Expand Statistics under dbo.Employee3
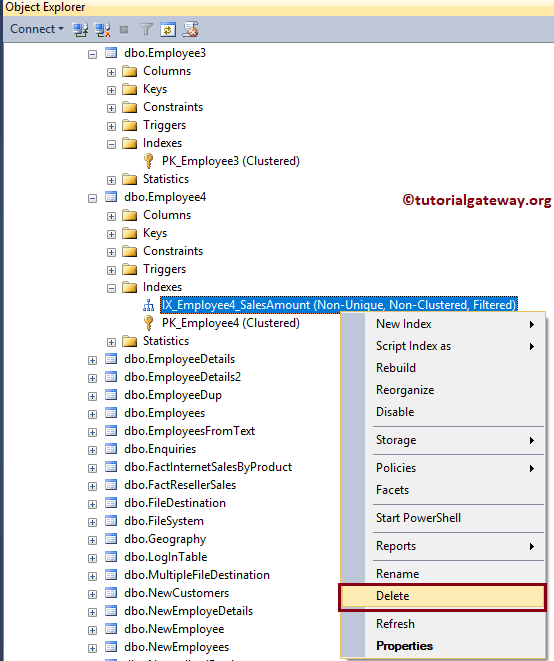This screenshot has height=661, width=554. (x=111, y=180)
